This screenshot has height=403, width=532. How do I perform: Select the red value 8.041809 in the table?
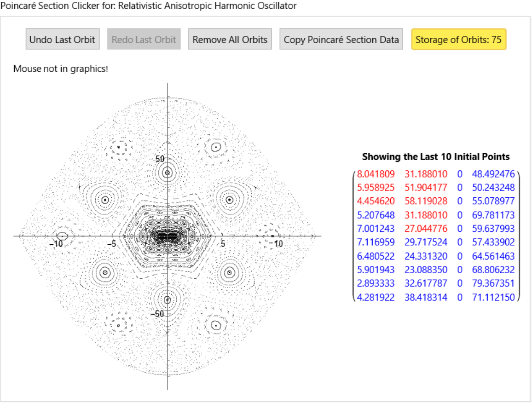click(x=376, y=174)
